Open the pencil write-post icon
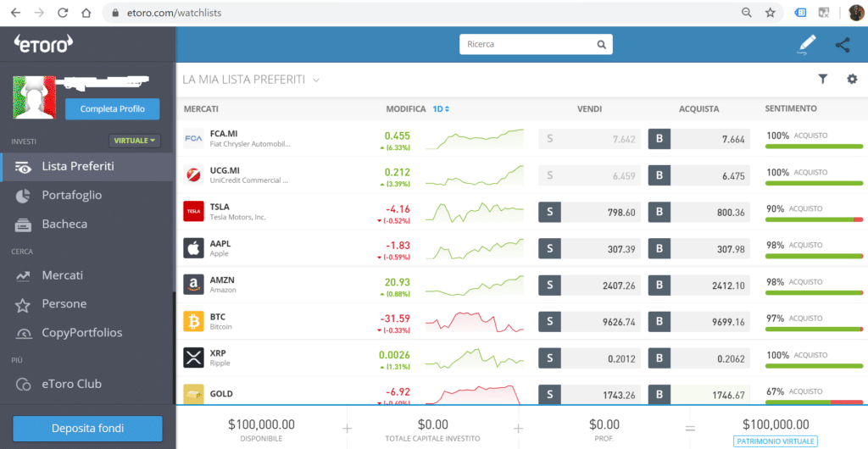The height and width of the screenshot is (449, 868). coord(807,45)
